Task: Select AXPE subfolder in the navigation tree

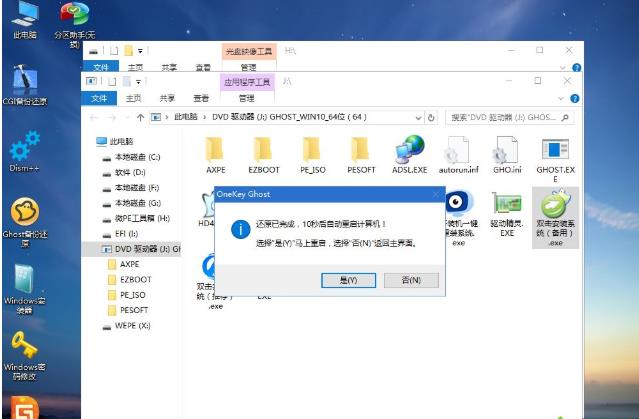Action: tap(123, 264)
